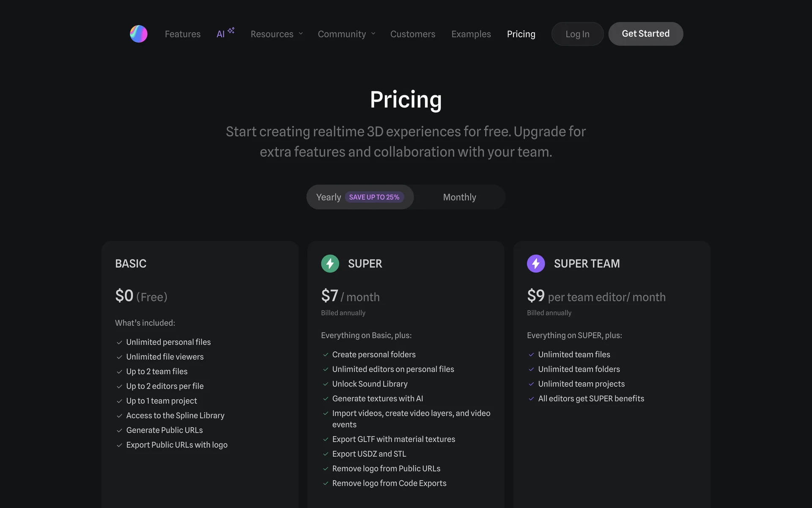
Task: Click checkmark next to Unlock Sound Library
Action: pos(326,384)
